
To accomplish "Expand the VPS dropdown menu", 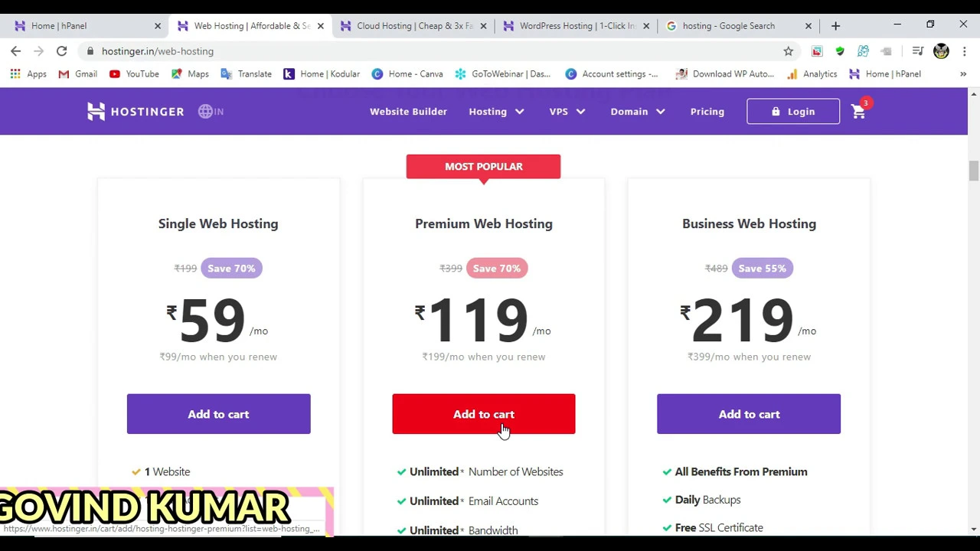I will tap(567, 112).
